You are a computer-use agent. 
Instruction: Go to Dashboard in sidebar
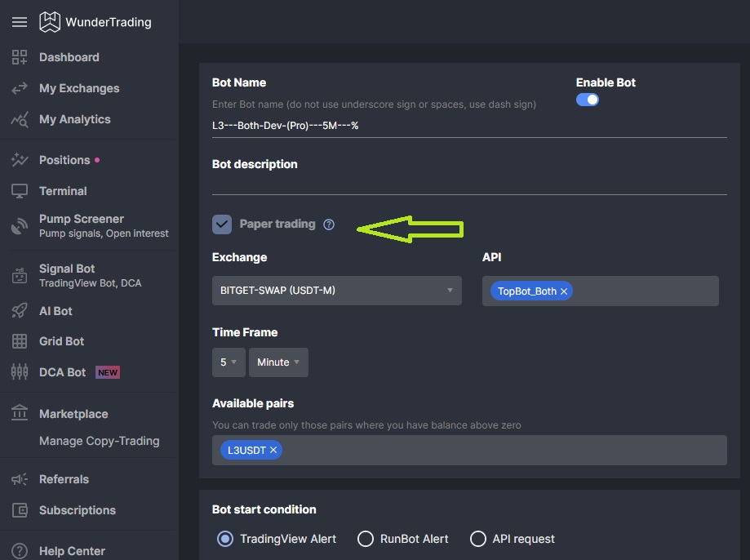(x=69, y=57)
